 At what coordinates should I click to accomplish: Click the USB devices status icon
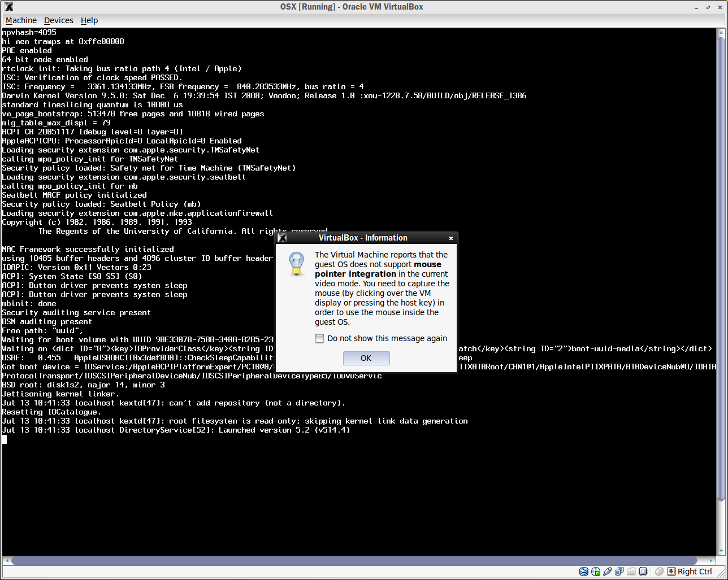point(608,572)
